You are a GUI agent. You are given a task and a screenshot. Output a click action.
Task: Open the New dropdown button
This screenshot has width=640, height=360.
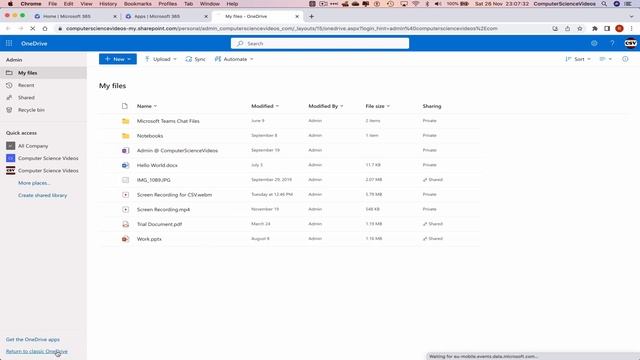118,59
